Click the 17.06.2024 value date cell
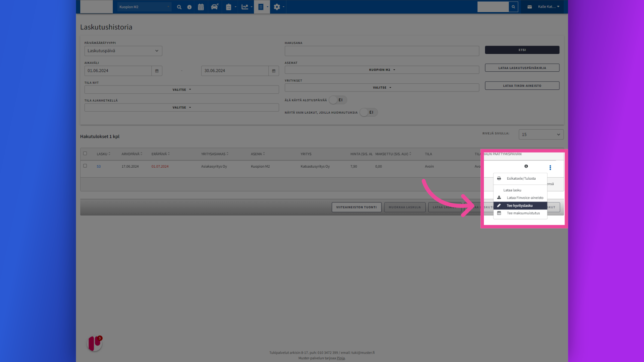The width and height of the screenshot is (644, 362). point(130,166)
